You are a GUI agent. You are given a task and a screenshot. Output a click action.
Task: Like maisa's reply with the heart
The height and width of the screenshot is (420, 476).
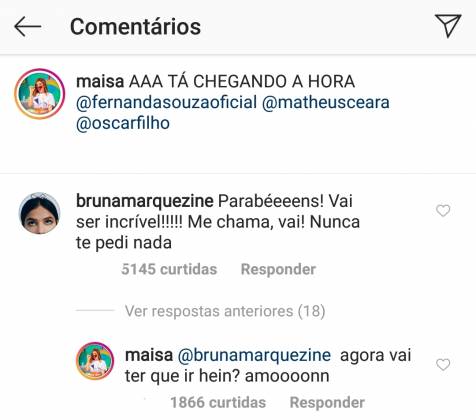[443, 365]
